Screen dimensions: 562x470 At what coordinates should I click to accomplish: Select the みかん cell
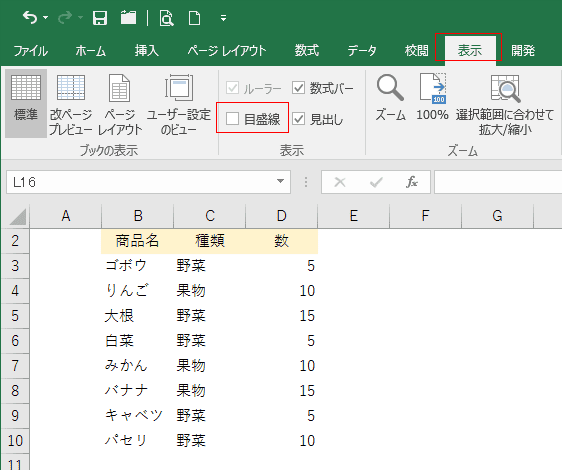(x=138, y=366)
